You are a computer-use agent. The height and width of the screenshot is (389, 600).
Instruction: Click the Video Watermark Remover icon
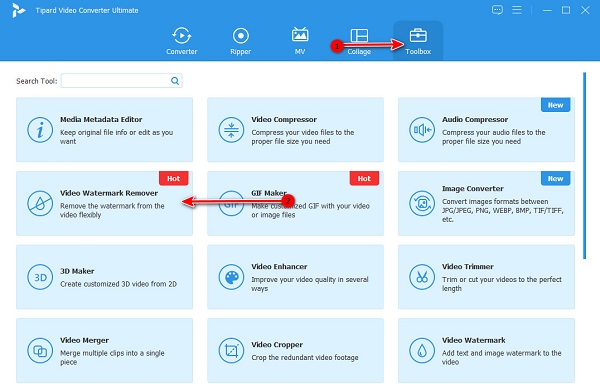tap(40, 203)
